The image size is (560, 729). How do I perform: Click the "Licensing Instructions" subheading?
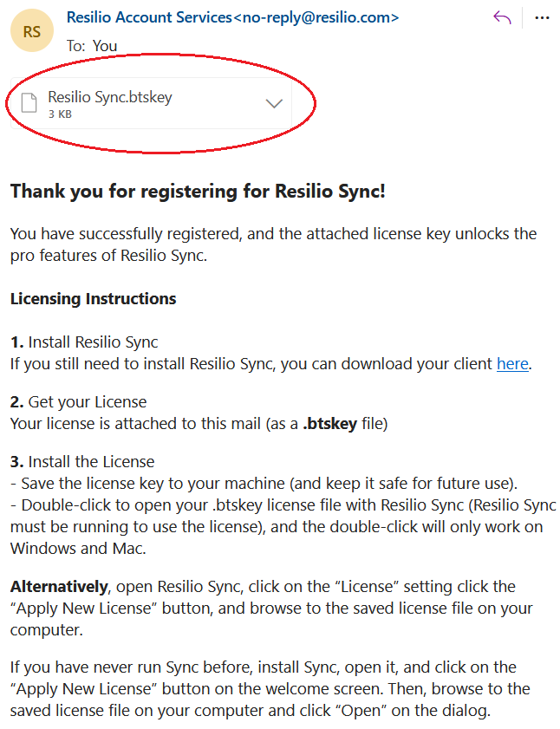pyautogui.click(x=93, y=299)
